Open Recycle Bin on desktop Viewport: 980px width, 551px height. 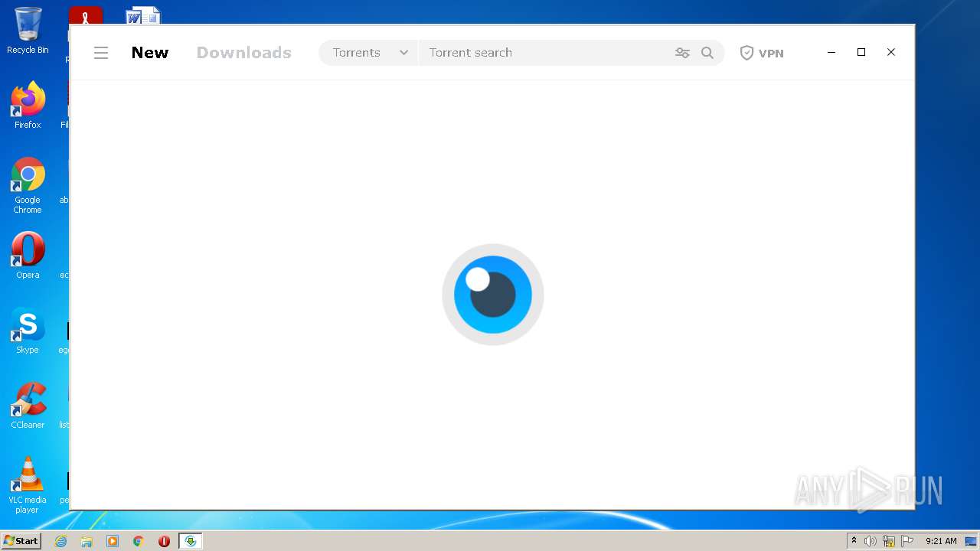click(x=28, y=31)
